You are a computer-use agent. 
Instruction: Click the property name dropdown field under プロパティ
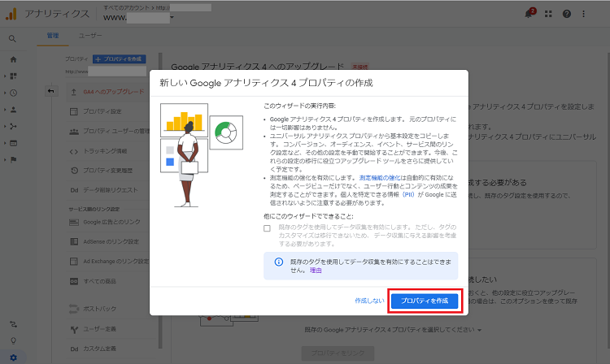[107, 71]
